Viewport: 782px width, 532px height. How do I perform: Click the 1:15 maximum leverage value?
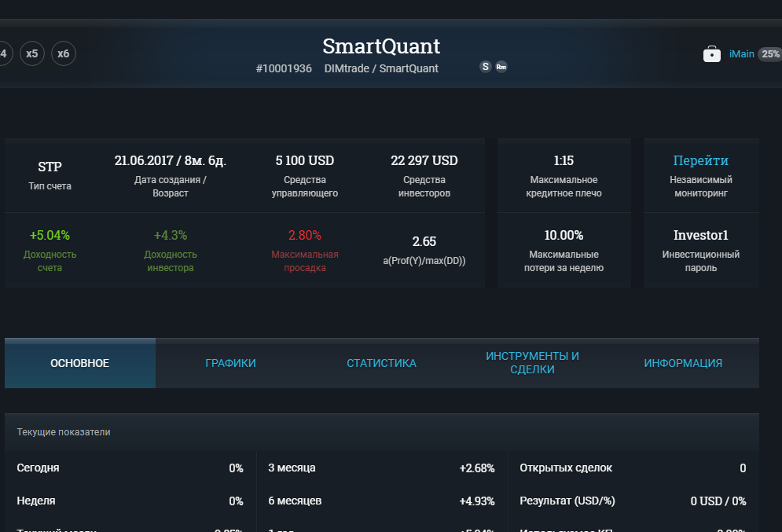pos(564,160)
